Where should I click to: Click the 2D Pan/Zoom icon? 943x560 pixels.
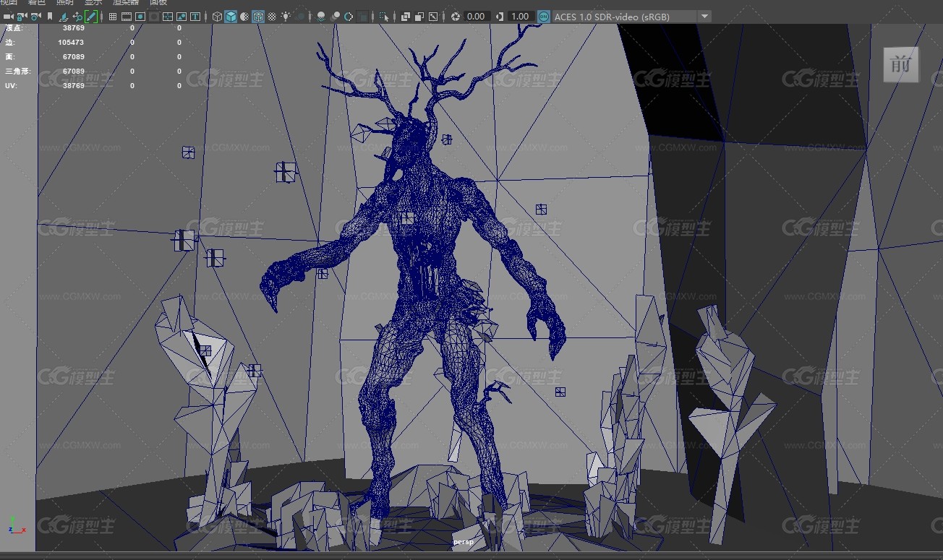click(77, 17)
